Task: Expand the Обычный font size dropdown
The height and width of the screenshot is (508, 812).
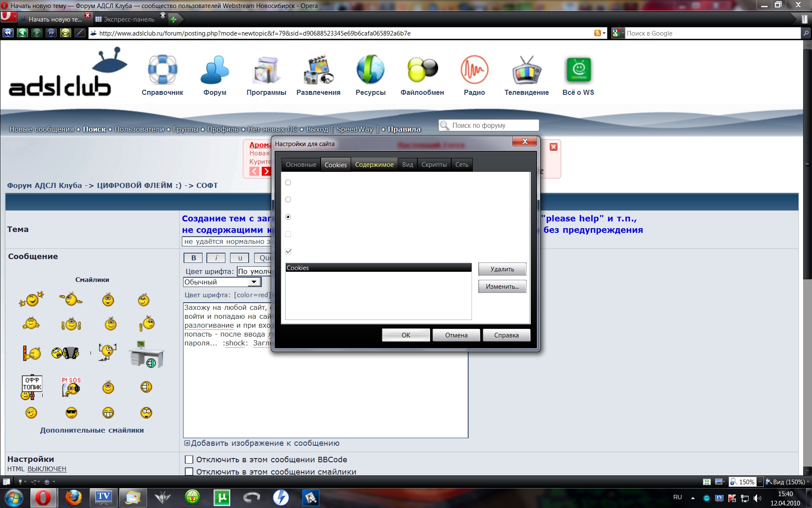Action: point(254,282)
